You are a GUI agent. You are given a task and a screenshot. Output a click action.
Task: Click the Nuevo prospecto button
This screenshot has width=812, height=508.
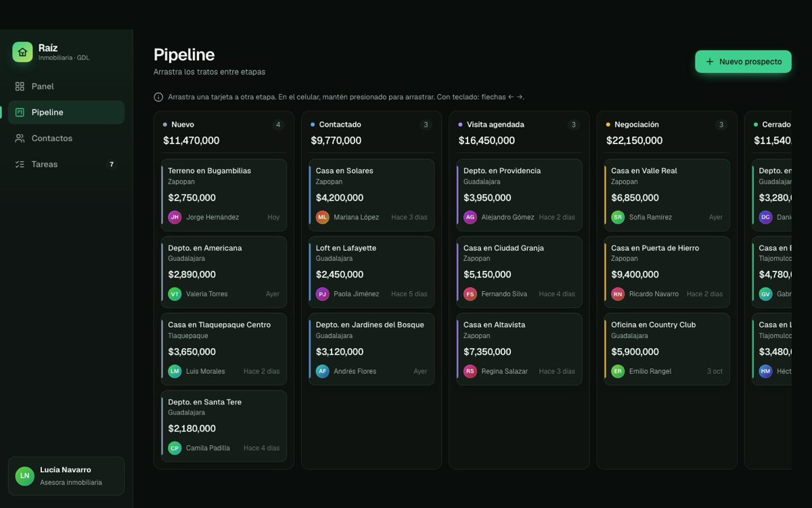pos(743,62)
